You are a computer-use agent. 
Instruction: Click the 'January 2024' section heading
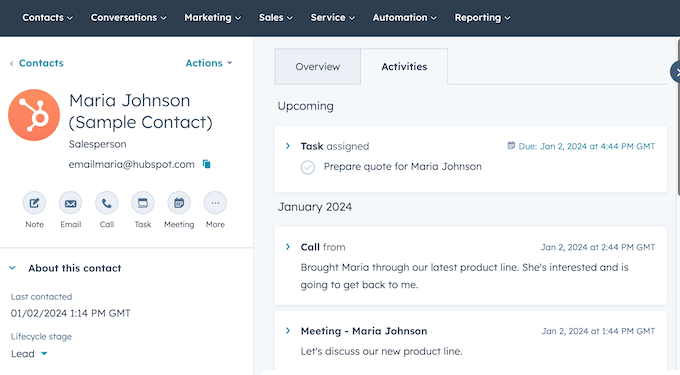click(315, 207)
